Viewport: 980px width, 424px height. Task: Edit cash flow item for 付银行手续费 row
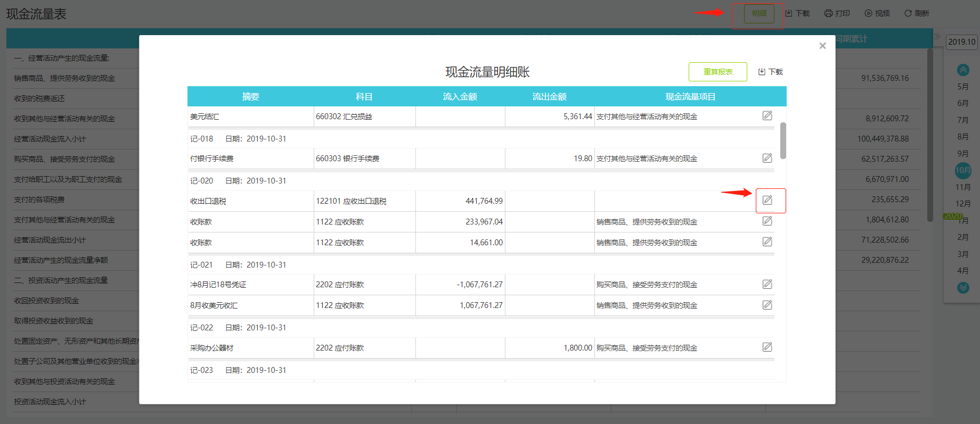(767, 158)
